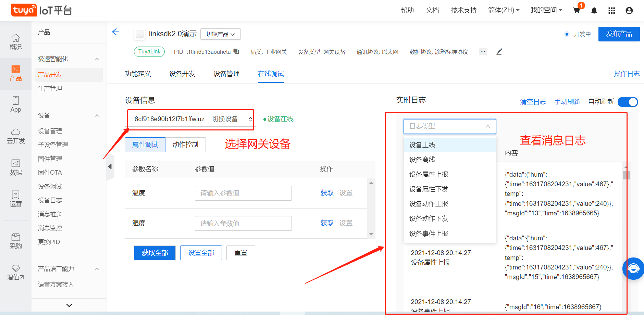Open 采购 purchasing section in sidebar
This screenshot has width=644, height=315.
(16, 241)
